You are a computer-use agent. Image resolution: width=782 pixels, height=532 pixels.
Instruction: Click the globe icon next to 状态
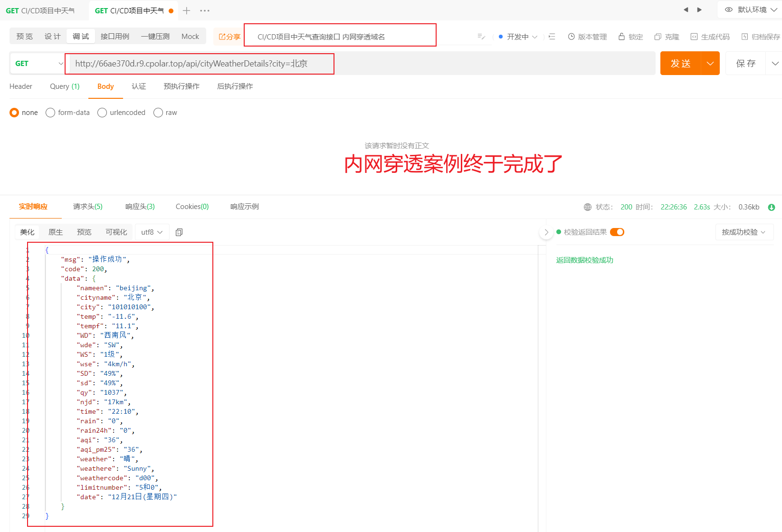pyautogui.click(x=588, y=207)
